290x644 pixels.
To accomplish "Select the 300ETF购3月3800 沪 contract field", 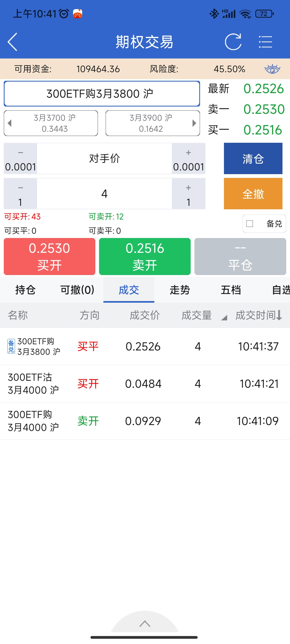I will 102,94.
